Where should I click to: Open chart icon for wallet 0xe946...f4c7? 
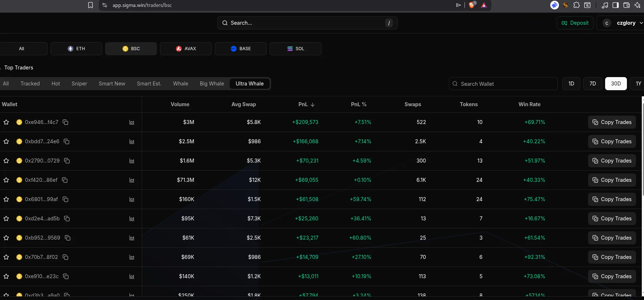click(x=132, y=123)
